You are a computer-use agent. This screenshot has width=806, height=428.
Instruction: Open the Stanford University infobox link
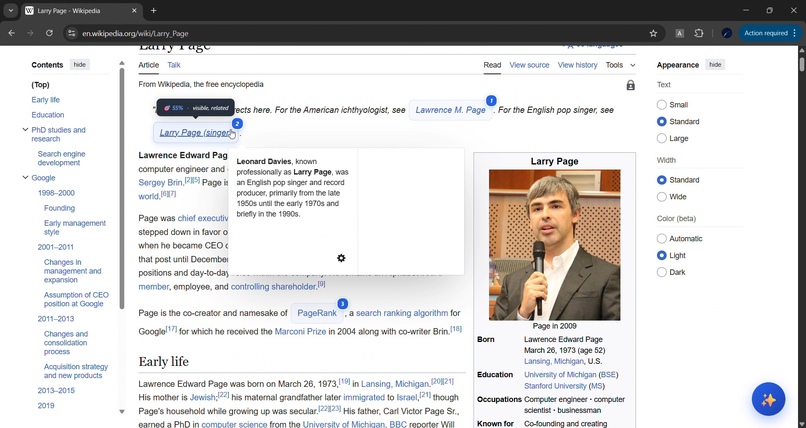click(x=555, y=386)
